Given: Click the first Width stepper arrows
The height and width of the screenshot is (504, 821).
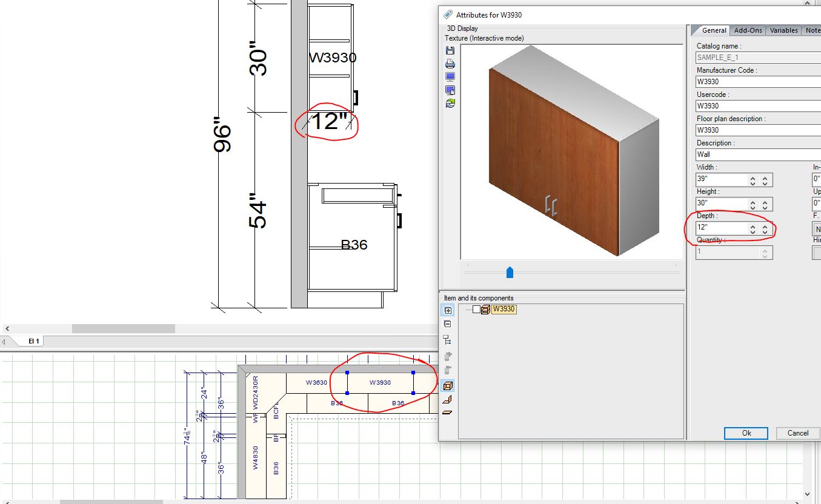Looking at the screenshot, I should pyautogui.click(x=753, y=181).
